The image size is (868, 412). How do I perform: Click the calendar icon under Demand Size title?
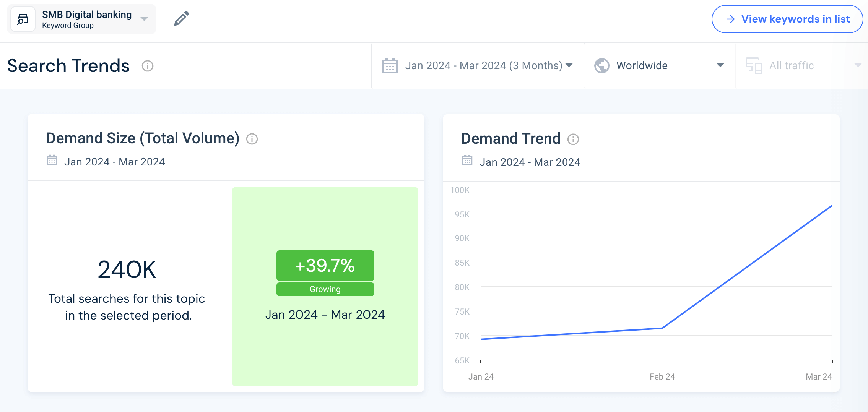pyautogui.click(x=52, y=162)
